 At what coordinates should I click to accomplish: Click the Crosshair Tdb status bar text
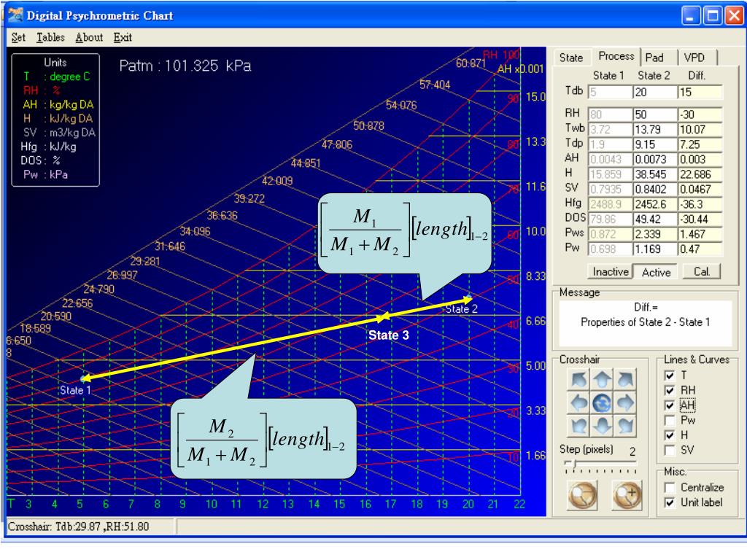78,526
